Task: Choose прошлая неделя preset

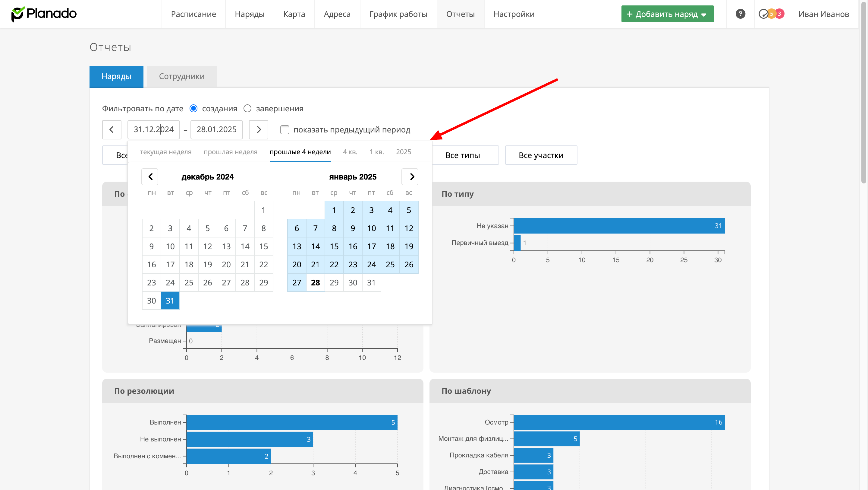Action: tap(231, 152)
